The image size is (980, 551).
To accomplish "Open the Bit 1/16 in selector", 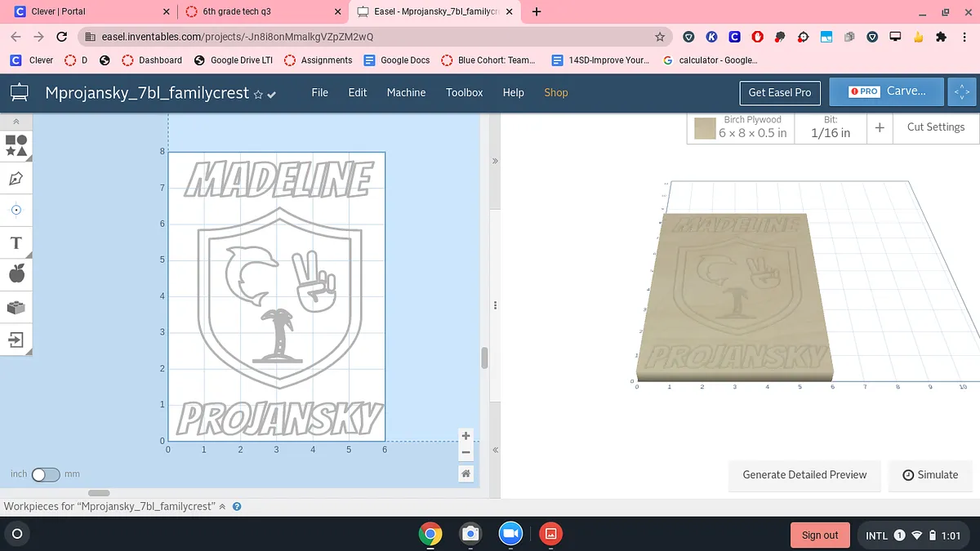I will pos(830,127).
